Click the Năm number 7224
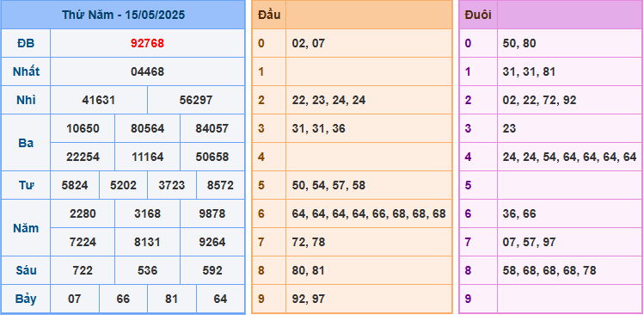The width and height of the screenshot is (644, 315). point(83,242)
